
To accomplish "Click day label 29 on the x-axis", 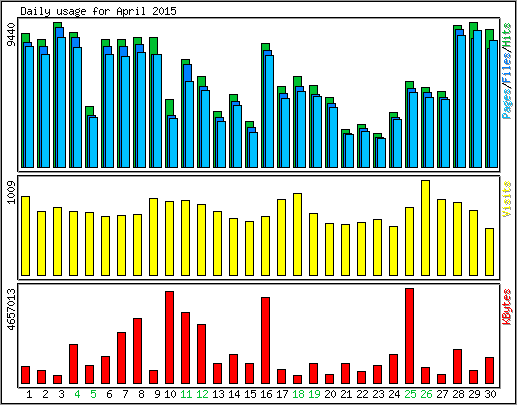I will [x=474, y=394].
